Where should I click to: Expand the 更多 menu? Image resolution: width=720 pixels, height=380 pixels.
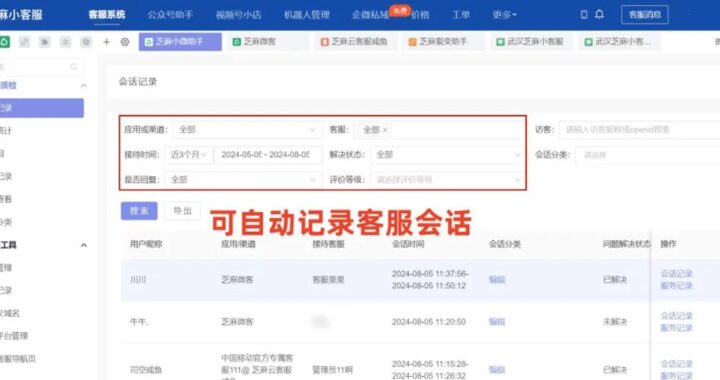click(504, 15)
